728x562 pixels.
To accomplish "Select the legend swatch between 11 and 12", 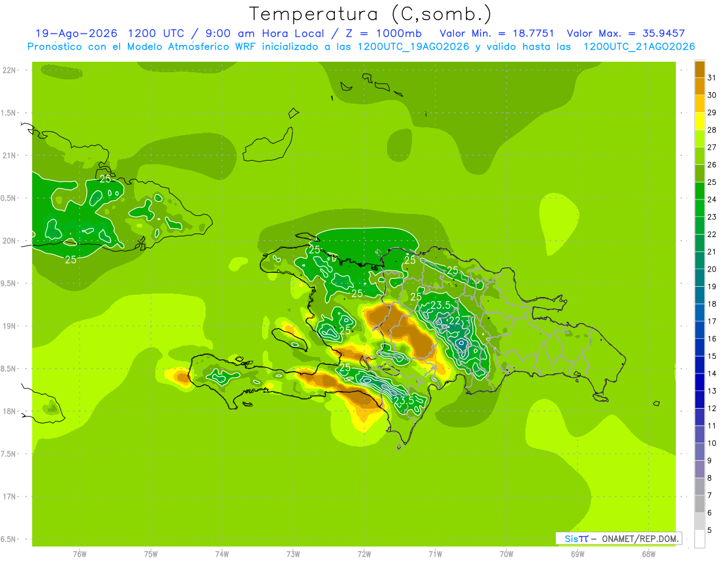I will pos(699,417).
